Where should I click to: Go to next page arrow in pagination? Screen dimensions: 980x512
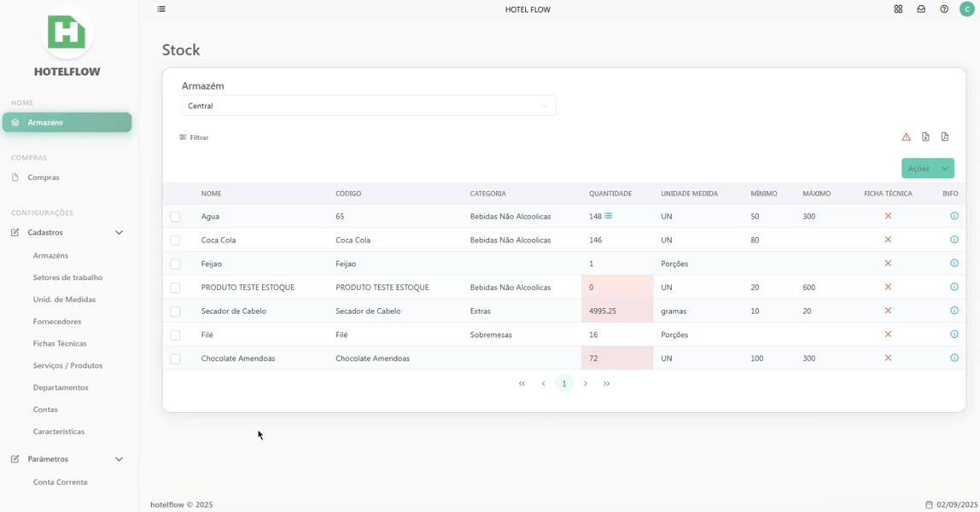[x=586, y=383]
